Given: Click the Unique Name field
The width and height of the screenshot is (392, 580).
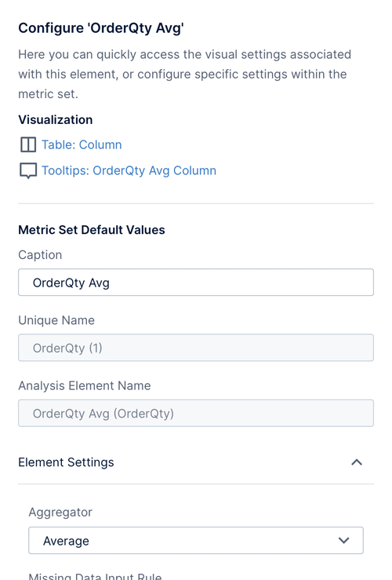Looking at the screenshot, I should tap(196, 348).
